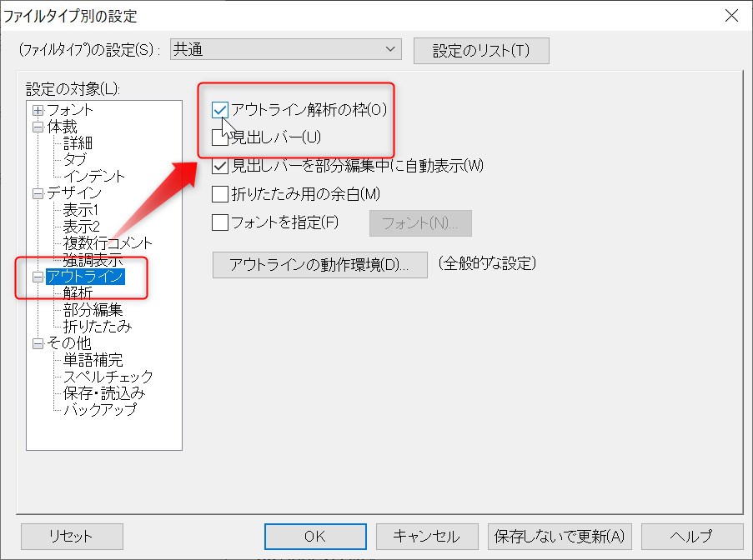Select タブ under 体裁

[x=75, y=160]
